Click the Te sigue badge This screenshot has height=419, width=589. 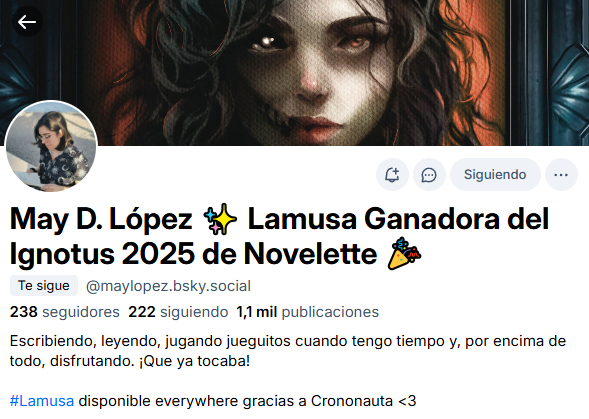[44, 286]
